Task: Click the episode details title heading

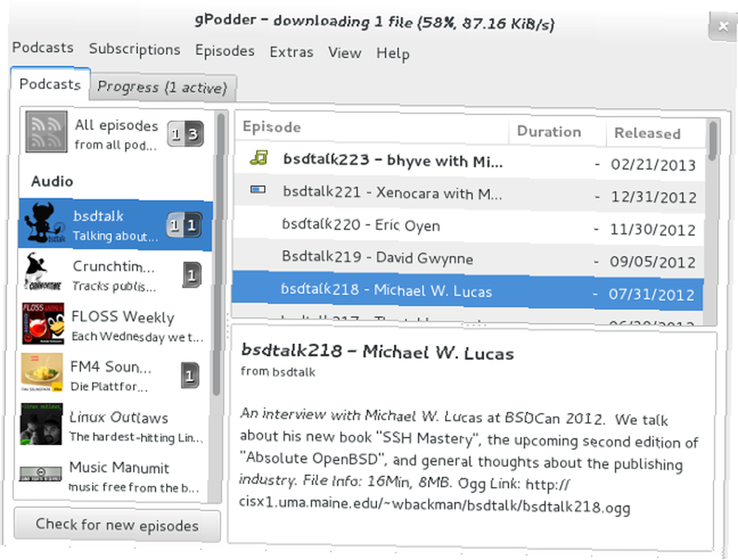Action: pyautogui.click(x=377, y=351)
